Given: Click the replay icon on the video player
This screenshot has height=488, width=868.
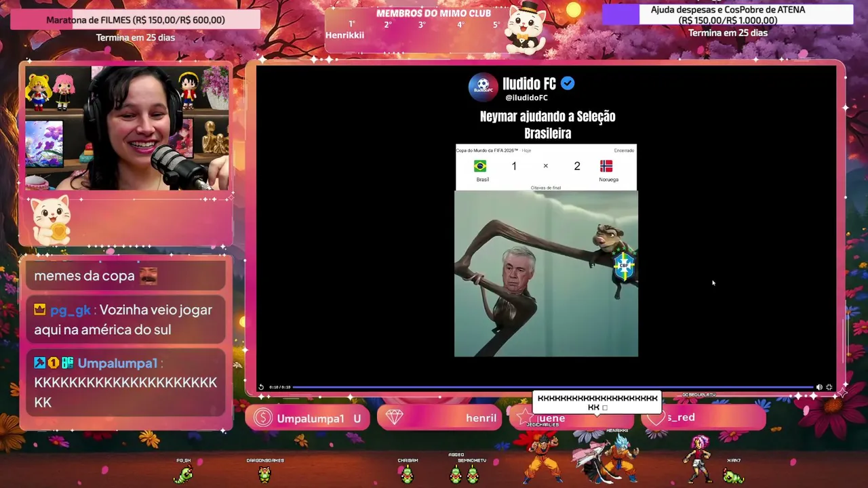Looking at the screenshot, I should click(x=261, y=387).
